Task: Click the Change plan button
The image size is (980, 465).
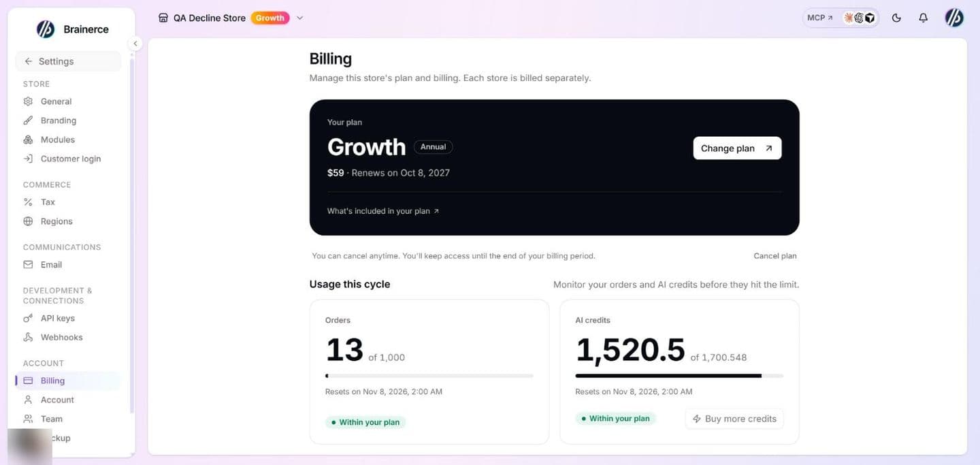Action: [737, 148]
